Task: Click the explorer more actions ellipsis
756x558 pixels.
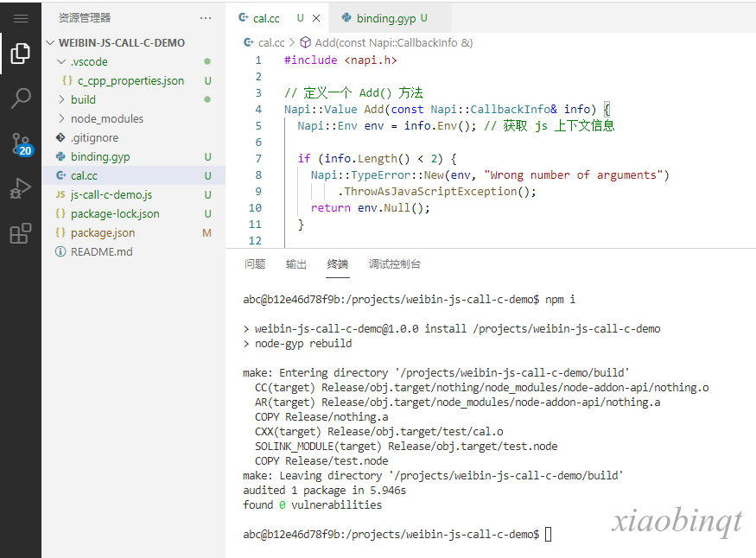Action: coord(205,18)
